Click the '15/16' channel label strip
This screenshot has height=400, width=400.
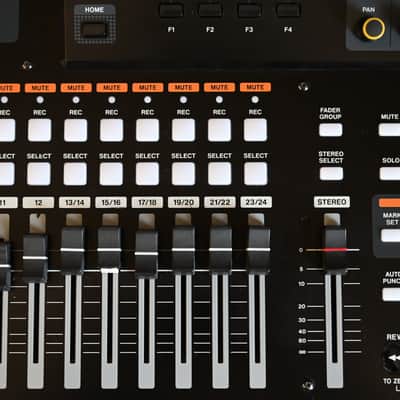(x=111, y=202)
